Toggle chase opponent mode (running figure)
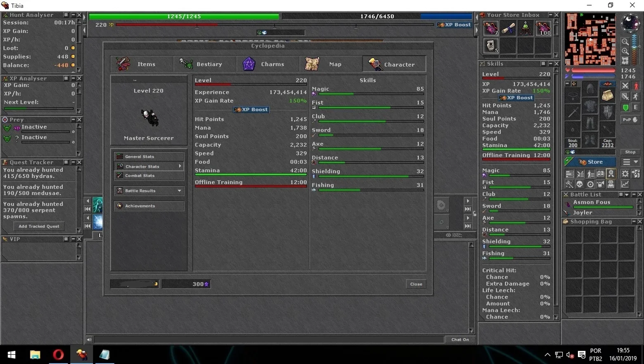 tap(636, 97)
